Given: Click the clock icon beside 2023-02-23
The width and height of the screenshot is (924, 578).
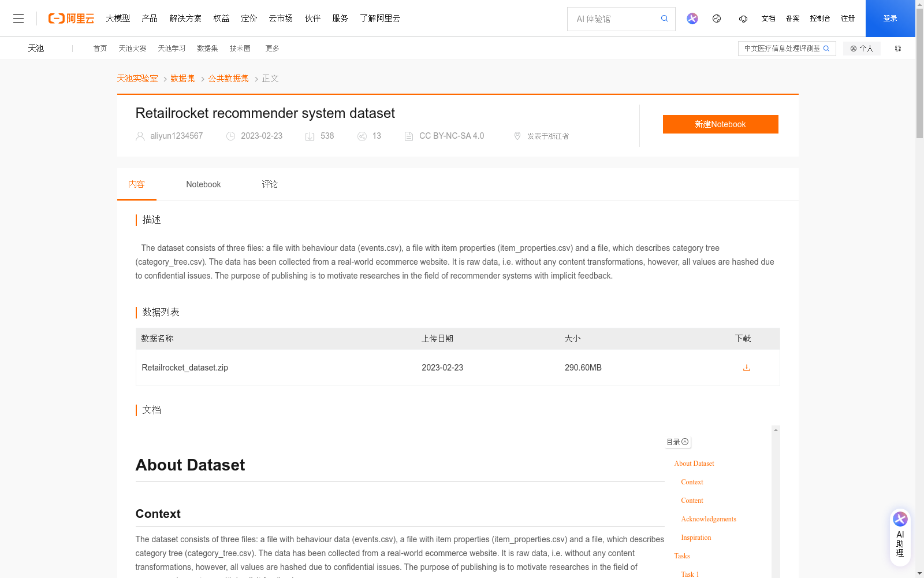Looking at the screenshot, I should (x=231, y=136).
